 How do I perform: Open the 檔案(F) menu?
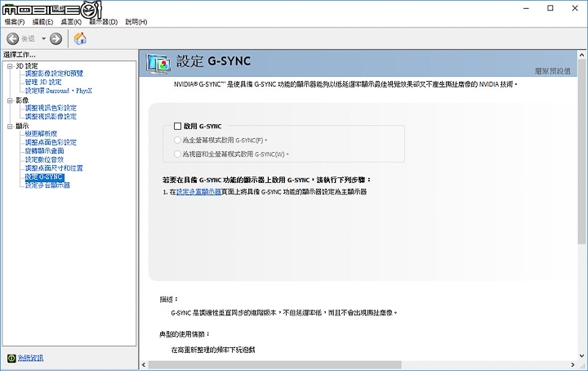pos(14,22)
